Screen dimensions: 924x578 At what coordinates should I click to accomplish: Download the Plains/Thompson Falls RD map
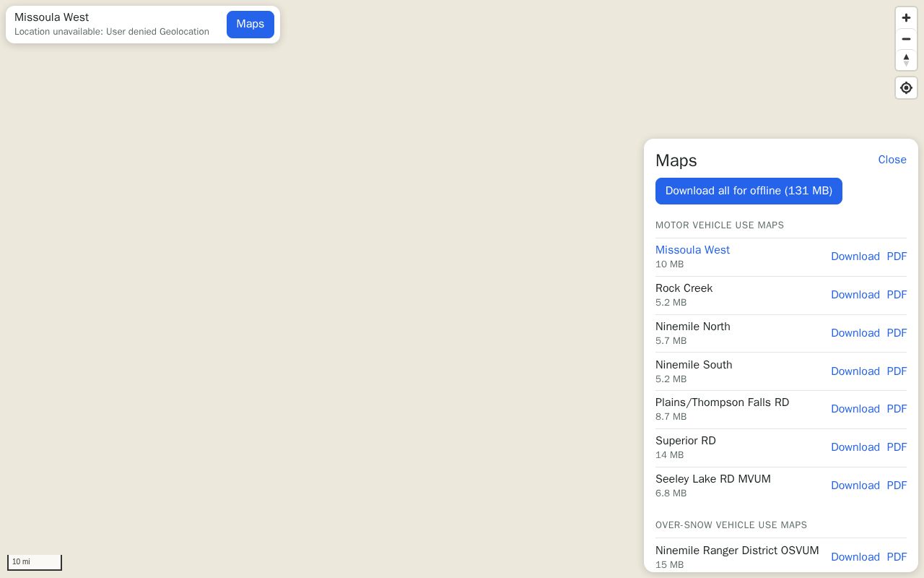(x=855, y=409)
